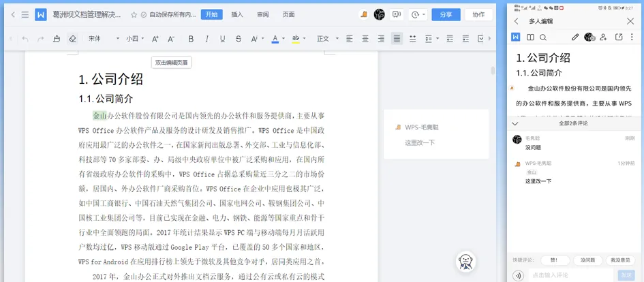Decrease font size with A- button

point(171,39)
